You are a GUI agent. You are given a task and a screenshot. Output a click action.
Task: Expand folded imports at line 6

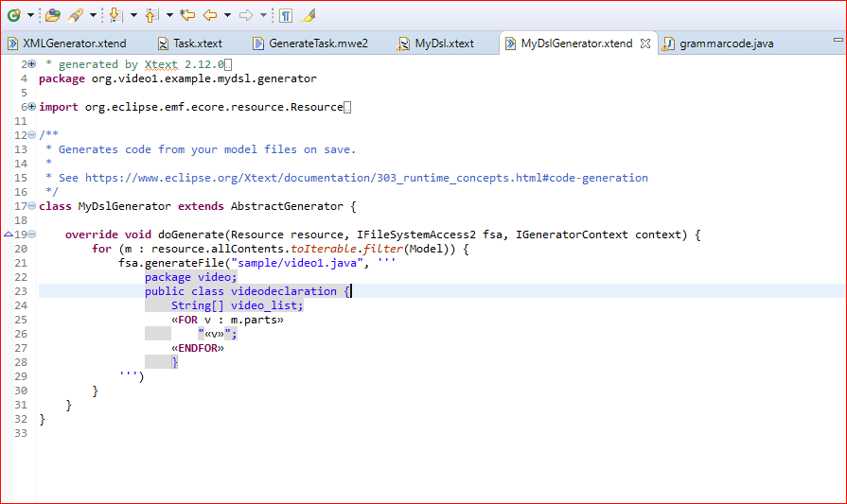pos(31,107)
